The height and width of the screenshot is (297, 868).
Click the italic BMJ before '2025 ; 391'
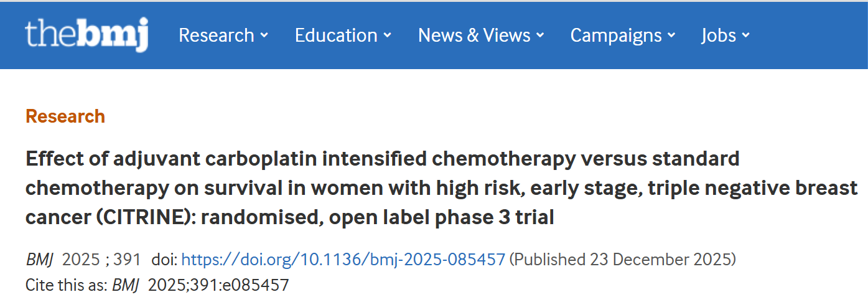pos(40,260)
